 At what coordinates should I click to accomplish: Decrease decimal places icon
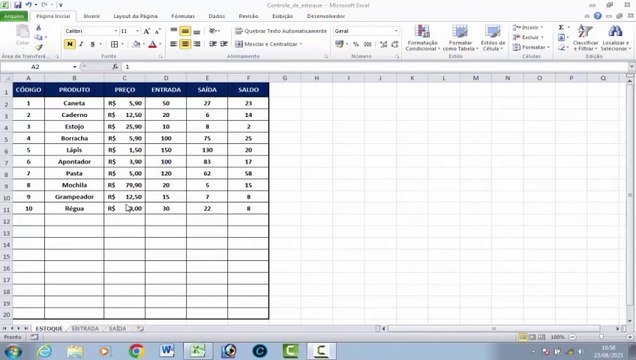point(395,44)
